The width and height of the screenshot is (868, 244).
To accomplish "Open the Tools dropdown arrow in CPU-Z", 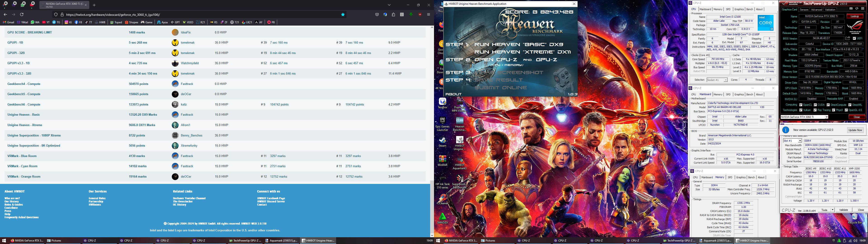I will tap(832, 210).
